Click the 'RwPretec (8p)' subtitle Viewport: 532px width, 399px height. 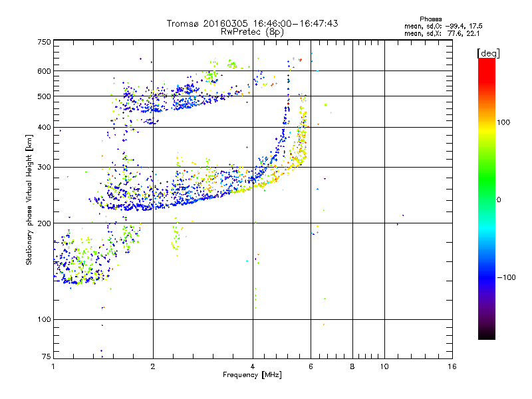(252, 32)
